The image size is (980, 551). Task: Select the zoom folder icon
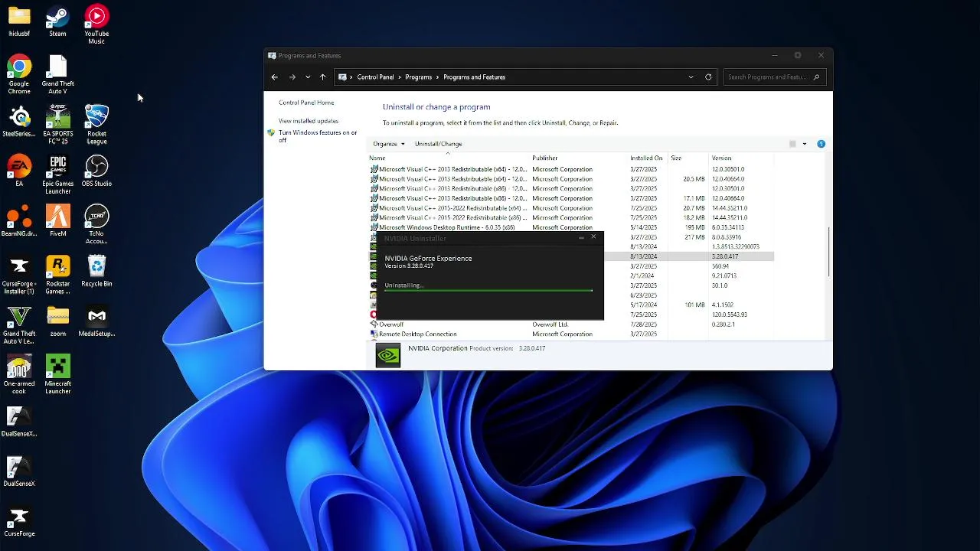[x=57, y=321]
